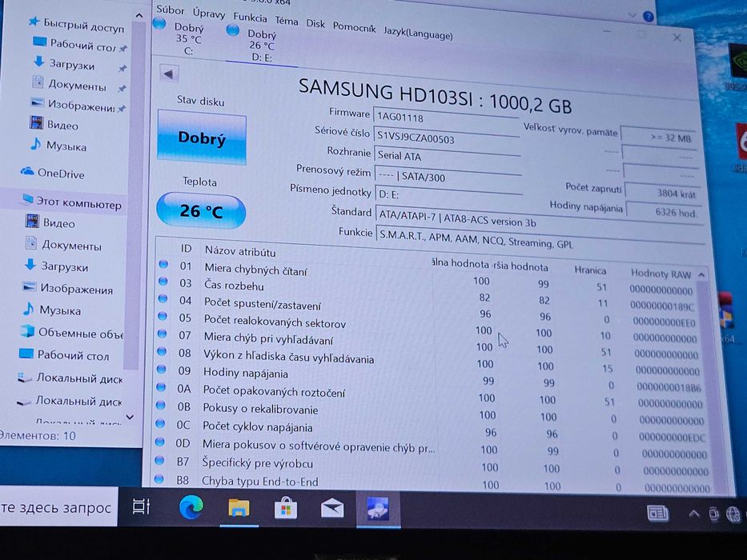Viewport: 747px width, 560px height.
Task: Click status icon of Počet realokovaných sektorov row
Action: click(163, 316)
